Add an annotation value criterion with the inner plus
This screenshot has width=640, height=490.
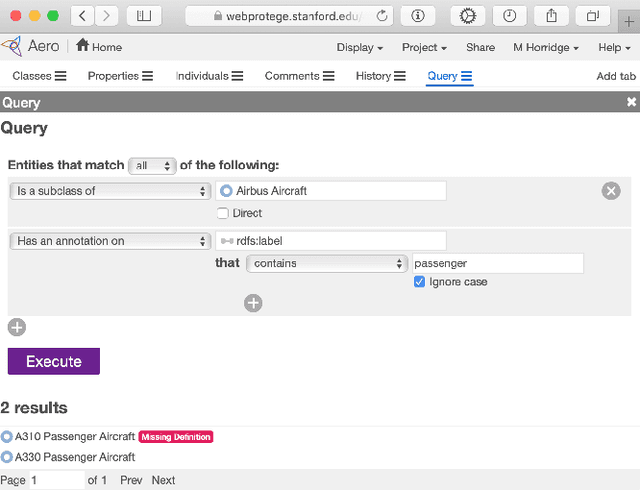253,303
